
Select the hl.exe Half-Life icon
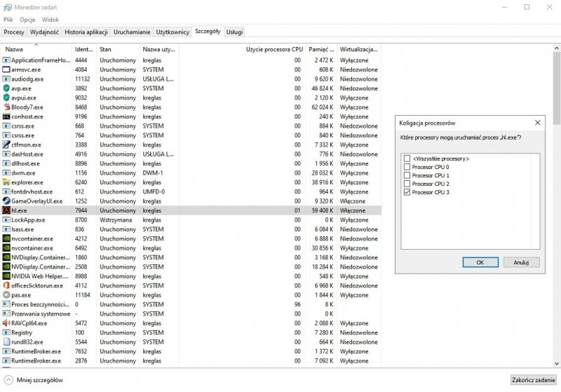[x=6, y=210]
